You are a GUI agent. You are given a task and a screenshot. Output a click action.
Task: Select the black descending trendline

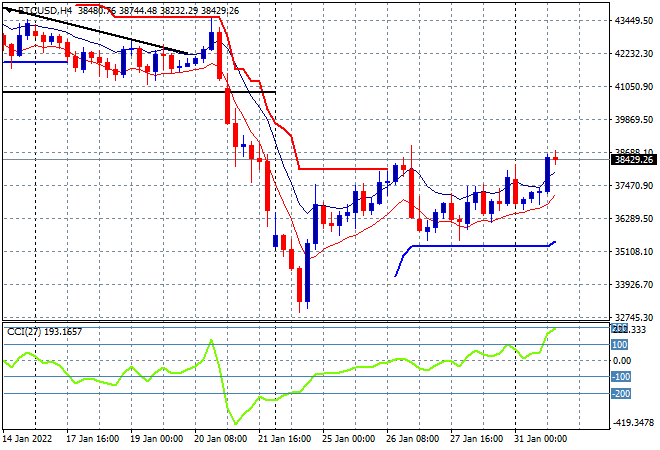[97, 31]
